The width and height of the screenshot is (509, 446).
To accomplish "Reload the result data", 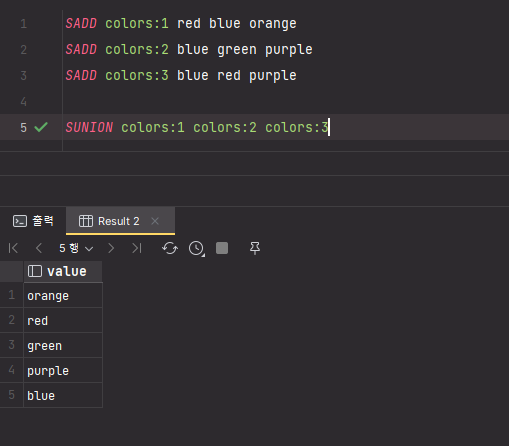I will click(170, 248).
